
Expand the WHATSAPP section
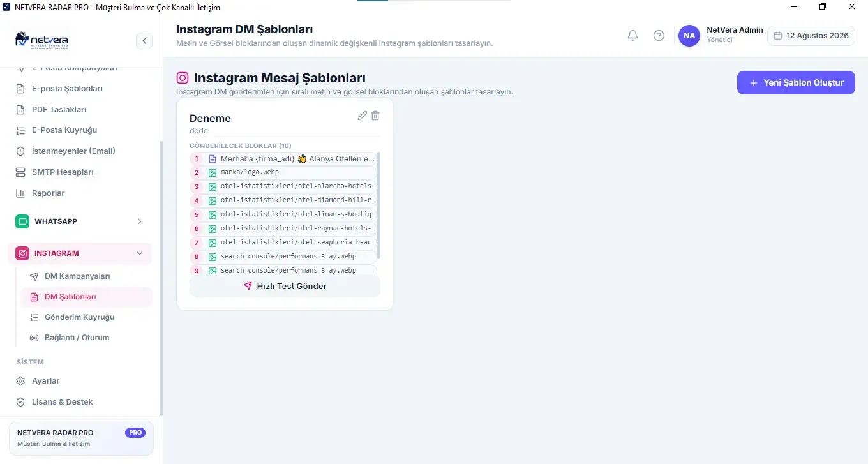tap(80, 221)
